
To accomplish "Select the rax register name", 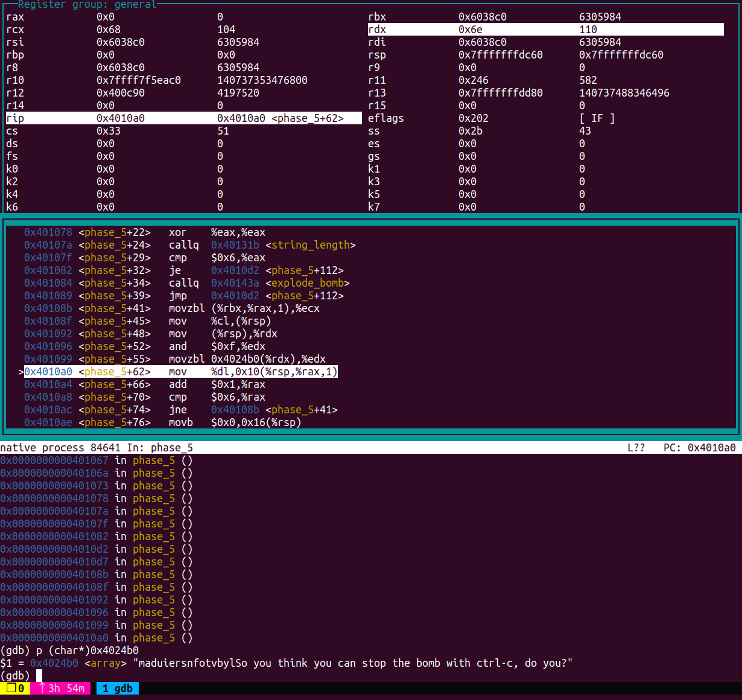I will click(15, 17).
